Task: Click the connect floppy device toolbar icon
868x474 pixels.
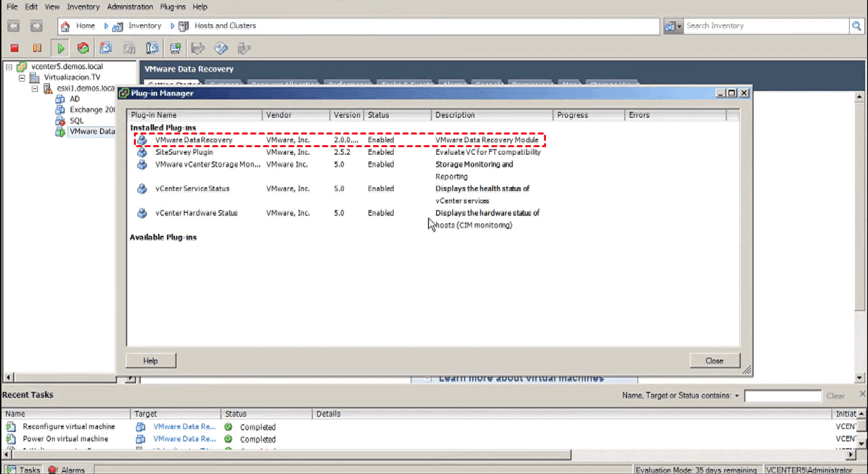Action: click(x=198, y=48)
